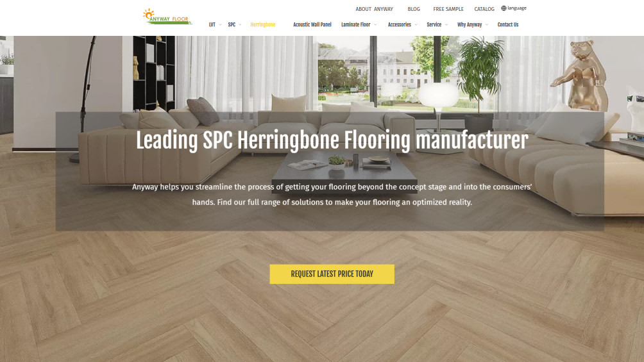This screenshot has width=644, height=362.
Task: Expand the Accessories menu chevron
Action: pyautogui.click(x=416, y=24)
